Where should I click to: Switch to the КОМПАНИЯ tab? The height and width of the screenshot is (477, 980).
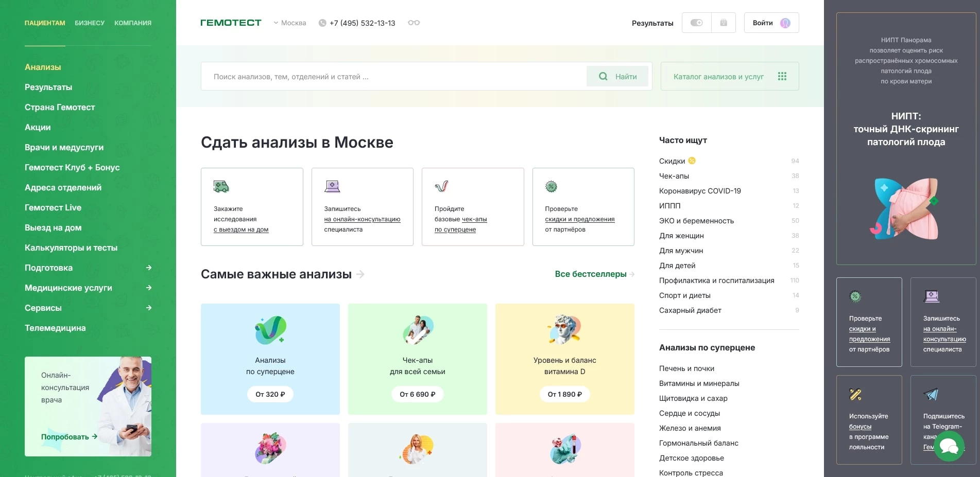tap(133, 23)
